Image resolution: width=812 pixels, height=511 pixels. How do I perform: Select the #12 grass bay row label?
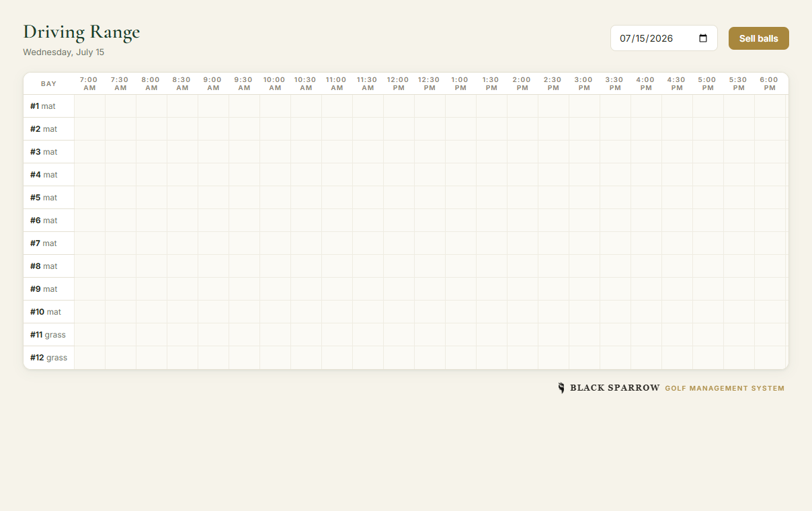49,358
